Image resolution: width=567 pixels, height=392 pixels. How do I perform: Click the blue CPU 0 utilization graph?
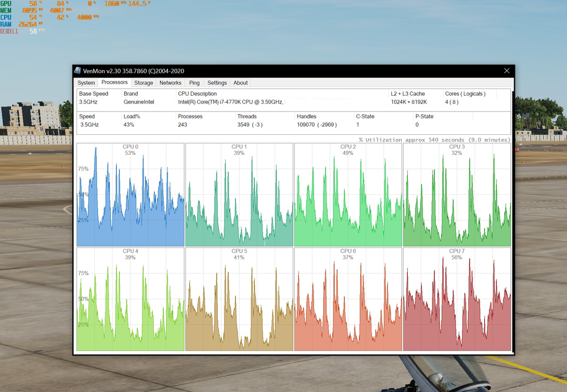[130, 195]
